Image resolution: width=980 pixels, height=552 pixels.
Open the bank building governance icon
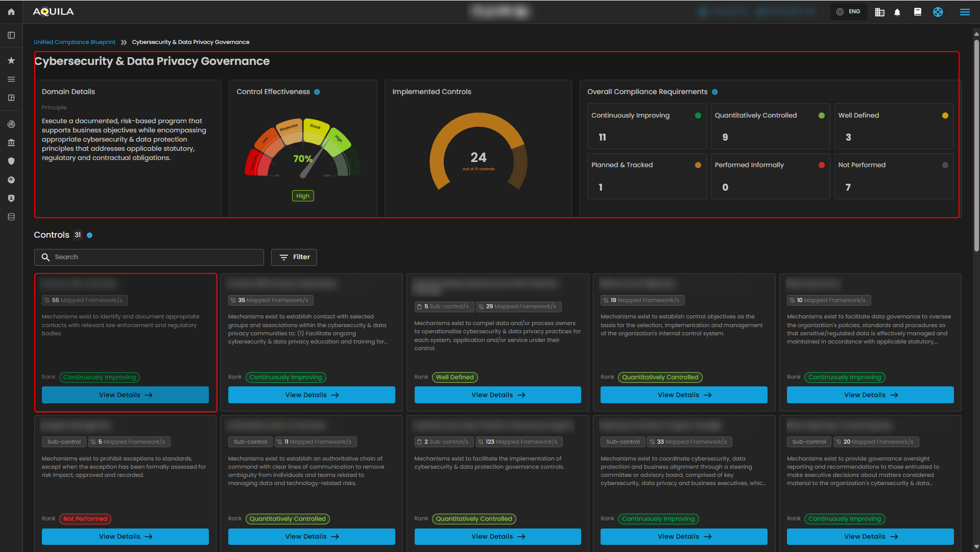point(11,143)
